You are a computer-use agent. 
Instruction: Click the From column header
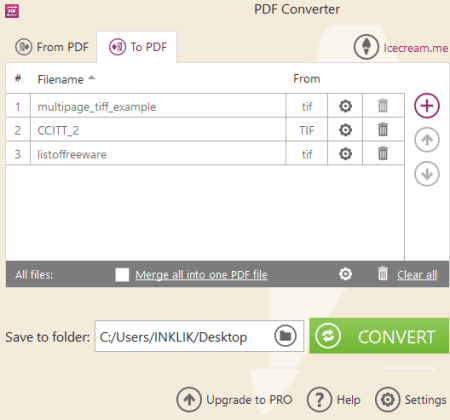[307, 79]
